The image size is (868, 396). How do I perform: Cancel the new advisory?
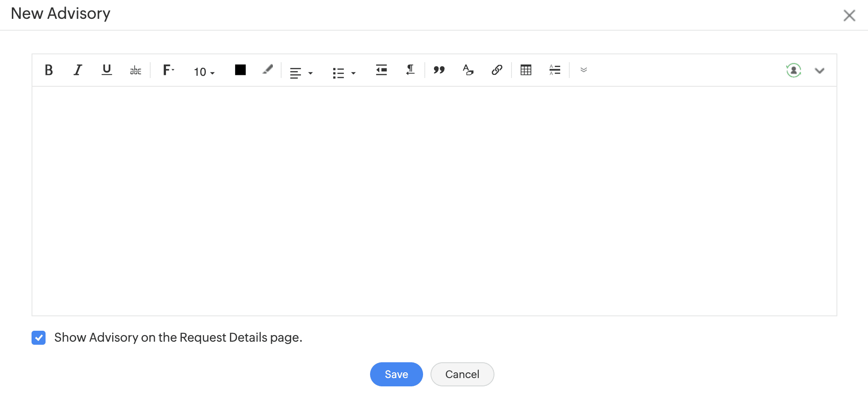[462, 374]
